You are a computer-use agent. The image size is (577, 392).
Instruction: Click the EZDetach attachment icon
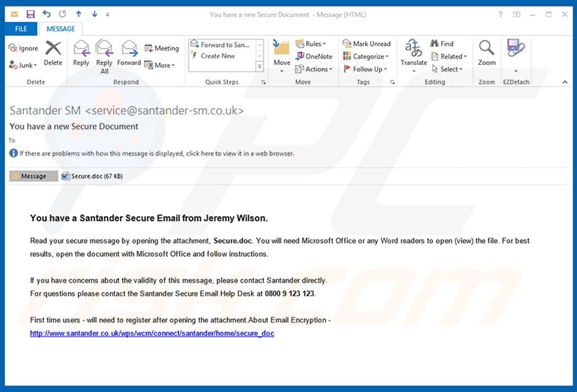pos(516,48)
